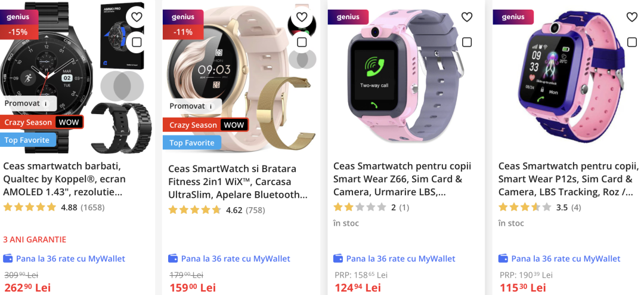Add WiX smartwatch to favorites heart

pyautogui.click(x=302, y=17)
